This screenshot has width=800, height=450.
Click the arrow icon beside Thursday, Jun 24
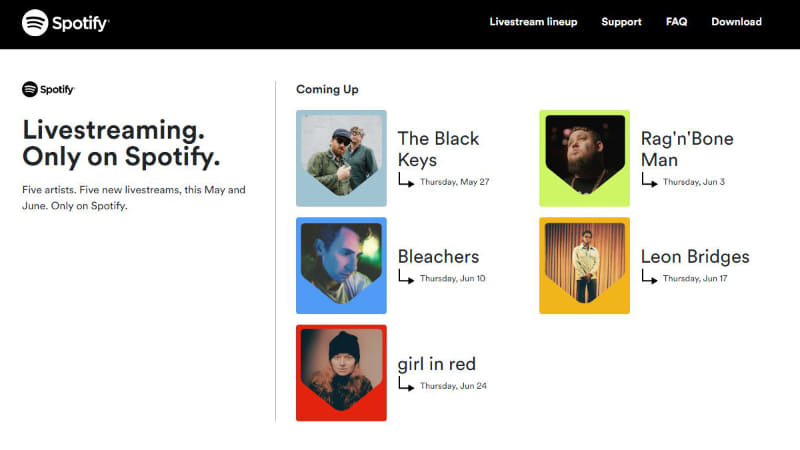(x=406, y=384)
